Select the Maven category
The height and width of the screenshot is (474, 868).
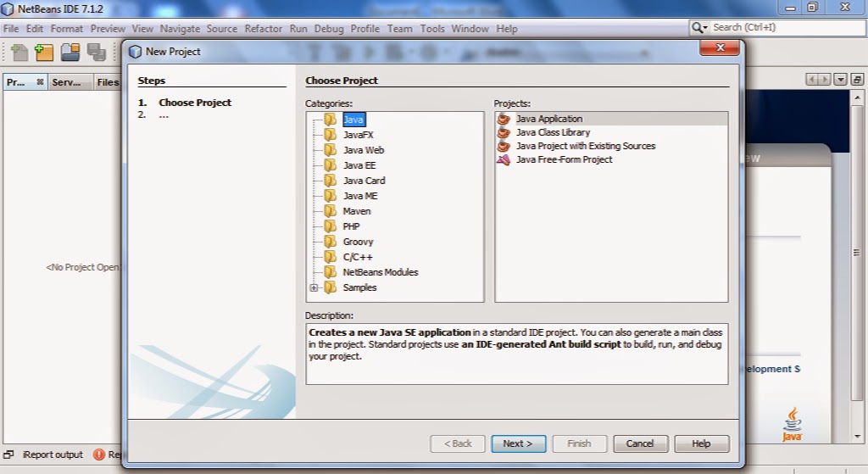[x=357, y=211]
